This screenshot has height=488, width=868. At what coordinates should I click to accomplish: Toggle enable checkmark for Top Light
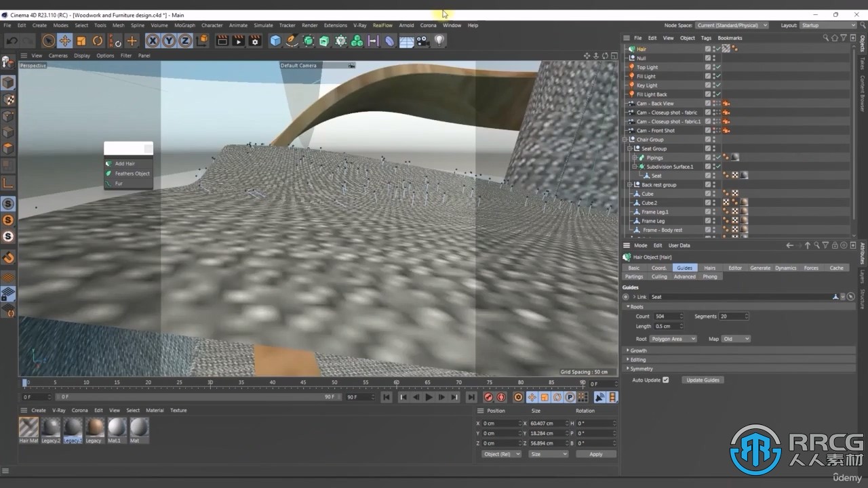(x=718, y=67)
